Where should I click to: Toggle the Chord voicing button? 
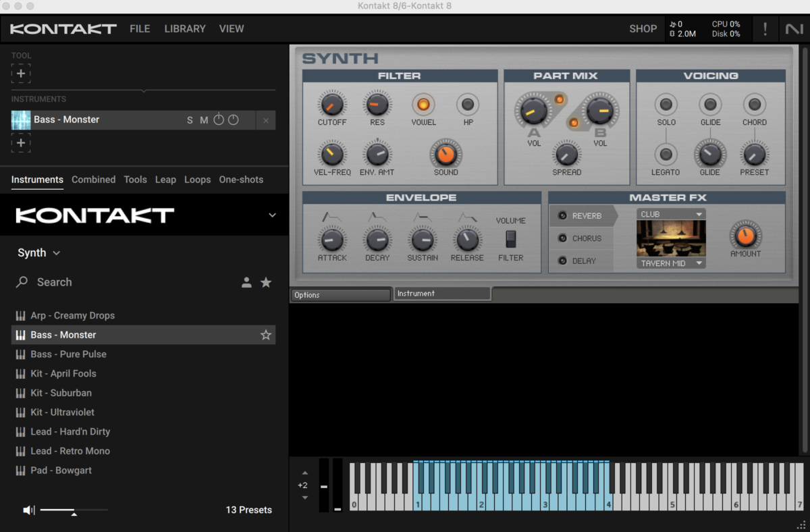754,105
